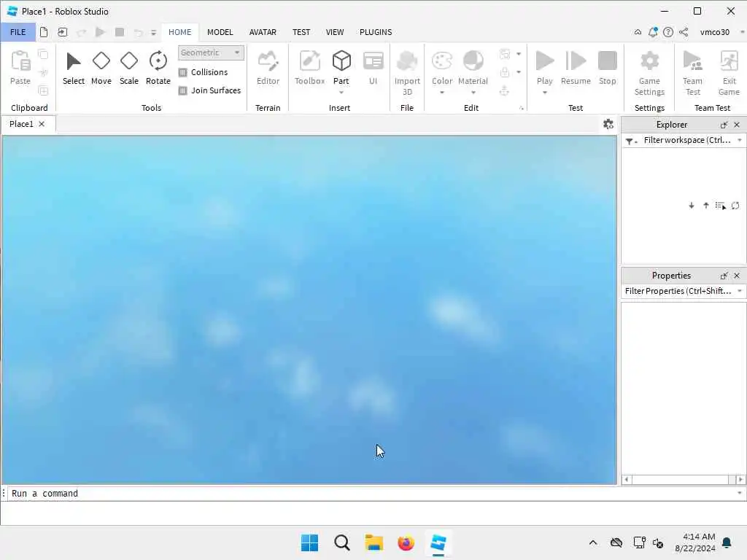Open File Explorer from the taskbar
This screenshot has width=747, height=560.
(x=374, y=542)
